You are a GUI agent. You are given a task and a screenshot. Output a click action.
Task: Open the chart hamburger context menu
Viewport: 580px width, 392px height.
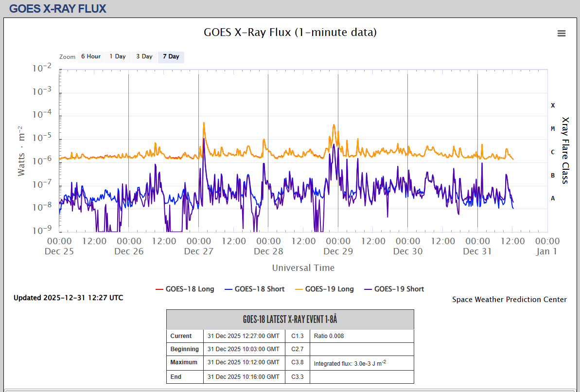(x=561, y=33)
